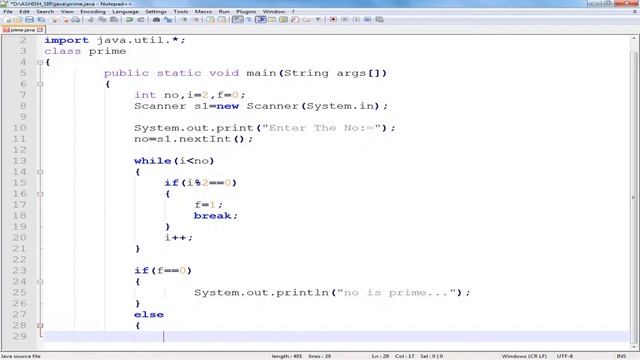Collapse the else block fold at line 28

40,326
